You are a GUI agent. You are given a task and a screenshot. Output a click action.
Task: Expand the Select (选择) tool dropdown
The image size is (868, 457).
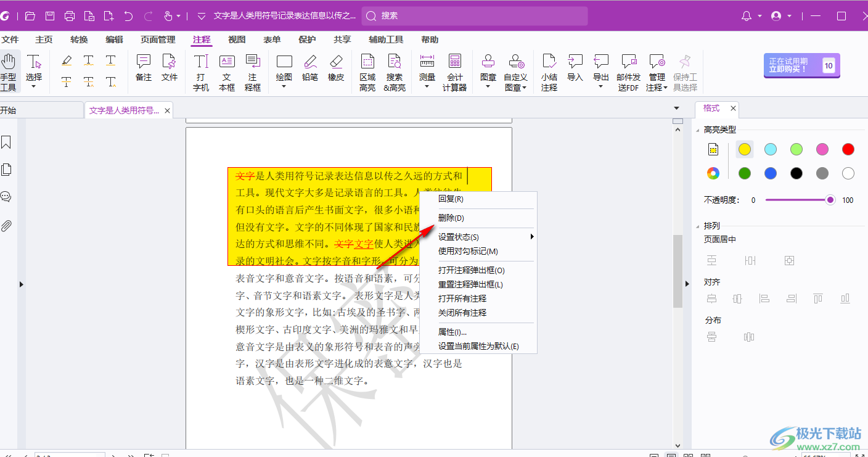pyautogui.click(x=34, y=87)
